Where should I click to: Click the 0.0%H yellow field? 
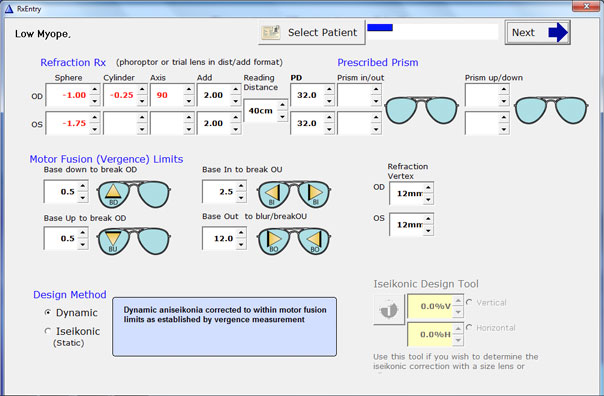point(431,334)
